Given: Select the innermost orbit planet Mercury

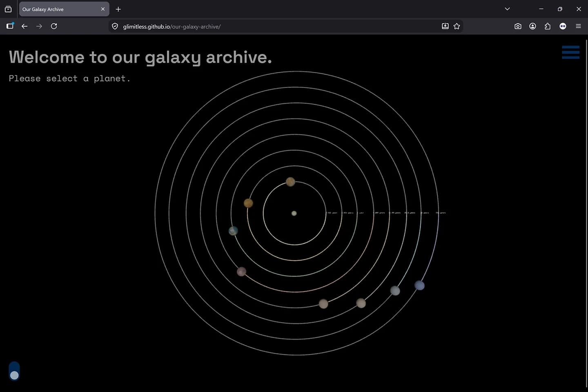Looking at the screenshot, I should (x=290, y=182).
